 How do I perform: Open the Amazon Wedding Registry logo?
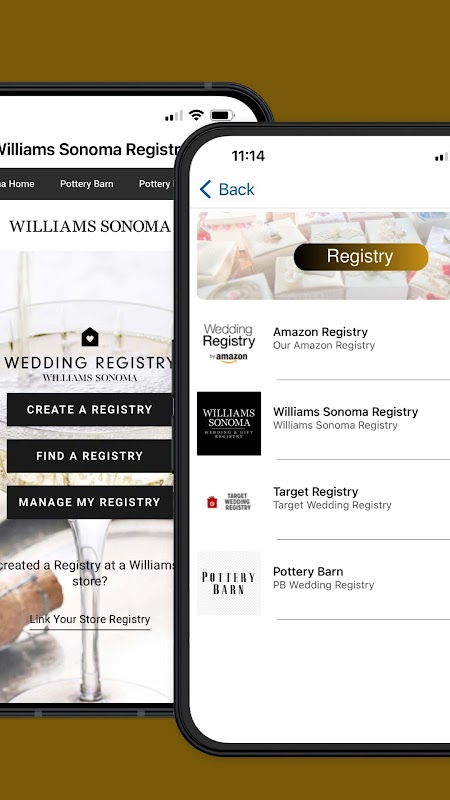click(x=229, y=343)
